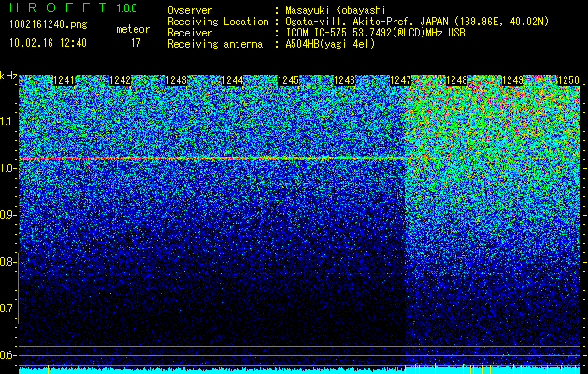Click the 1241 time marker

tap(65, 80)
